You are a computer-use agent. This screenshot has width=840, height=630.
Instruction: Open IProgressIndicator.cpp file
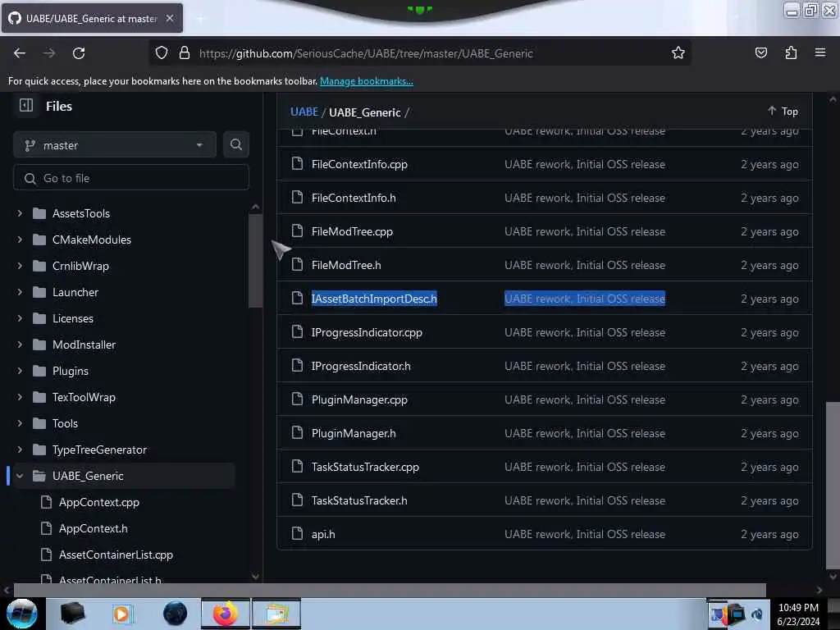367,332
